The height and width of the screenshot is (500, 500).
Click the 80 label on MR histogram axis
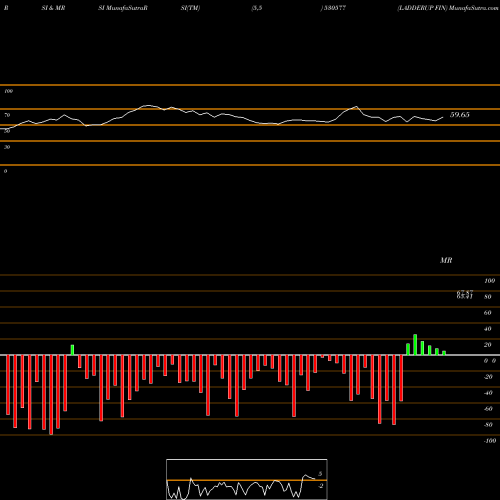click(488, 297)
